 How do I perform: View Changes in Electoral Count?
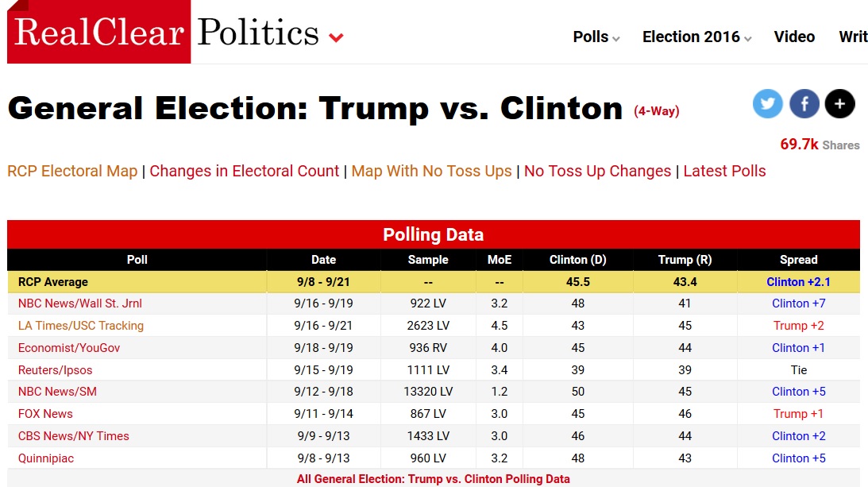[x=243, y=171]
